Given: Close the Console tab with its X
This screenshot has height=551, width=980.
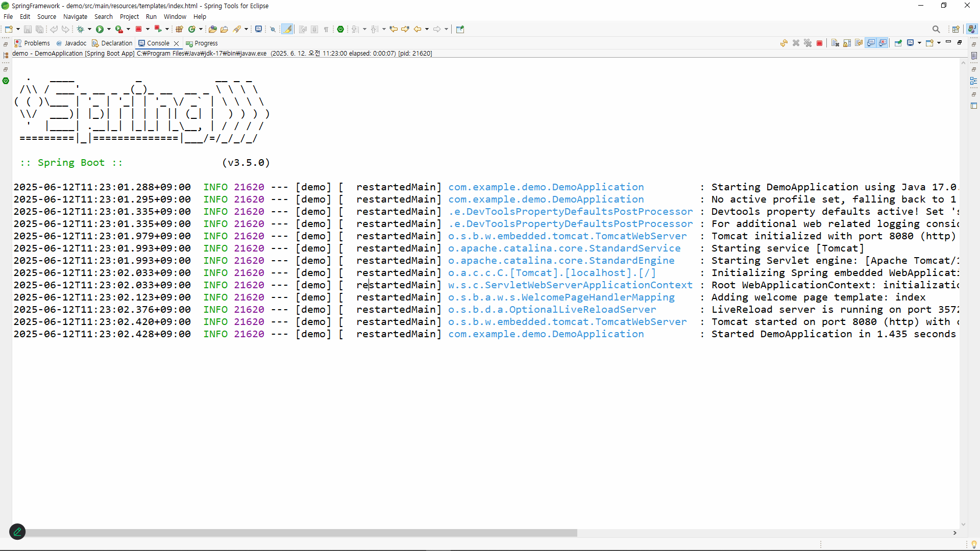Looking at the screenshot, I should pyautogui.click(x=177, y=43).
